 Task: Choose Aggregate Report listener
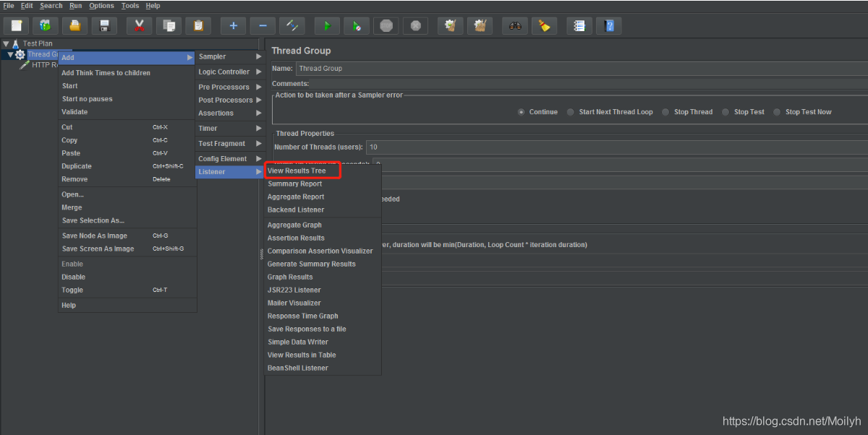click(323, 197)
